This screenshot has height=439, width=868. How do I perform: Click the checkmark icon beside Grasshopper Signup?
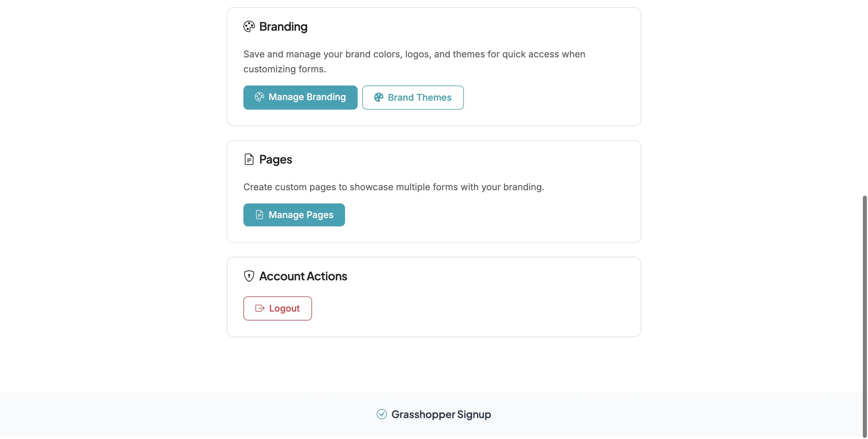click(381, 414)
